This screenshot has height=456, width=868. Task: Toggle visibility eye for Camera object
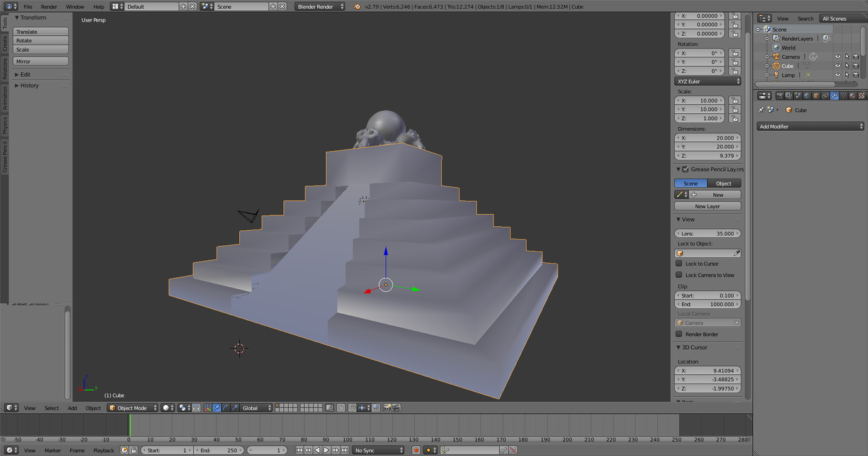pos(838,57)
